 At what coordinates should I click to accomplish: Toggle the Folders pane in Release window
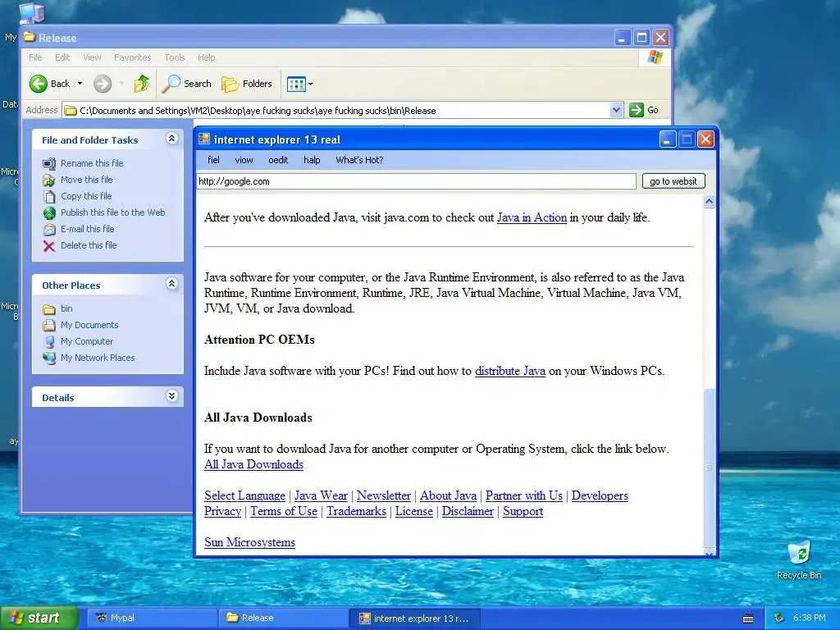click(x=247, y=84)
